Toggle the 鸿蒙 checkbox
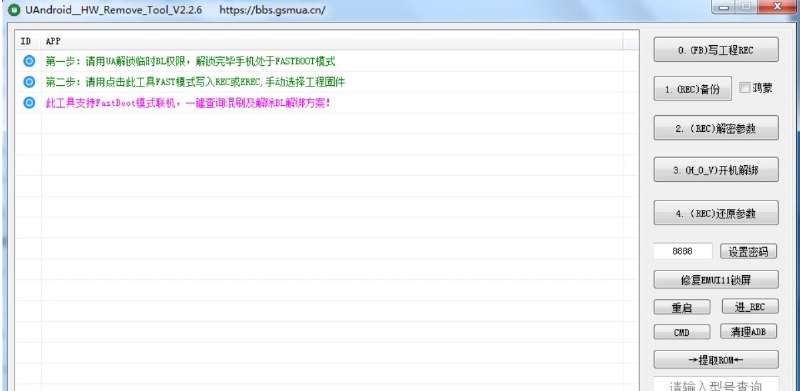The width and height of the screenshot is (800, 391). pos(744,87)
